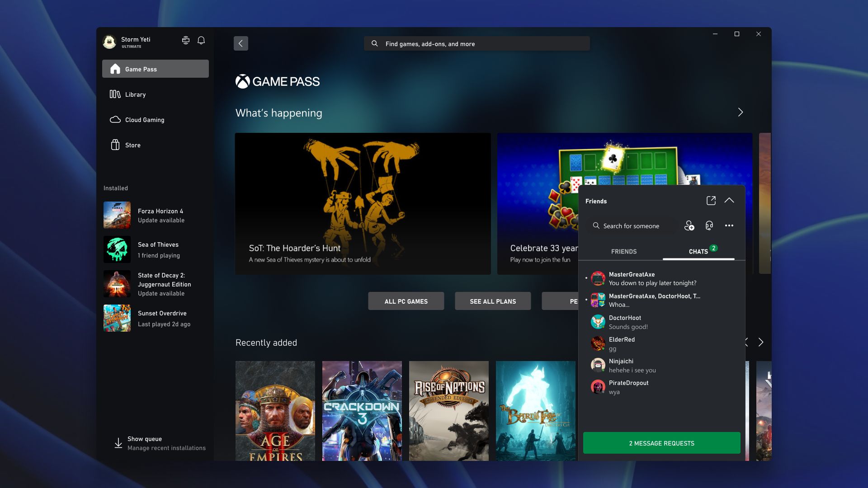868x488 pixels.
Task: Click SEE ALL PLANS button
Action: [492, 301]
